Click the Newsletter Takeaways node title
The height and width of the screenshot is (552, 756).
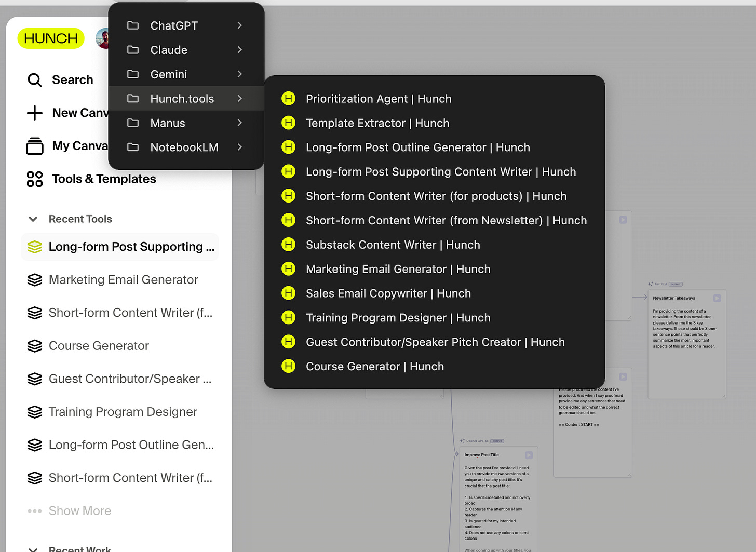click(x=673, y=298)
